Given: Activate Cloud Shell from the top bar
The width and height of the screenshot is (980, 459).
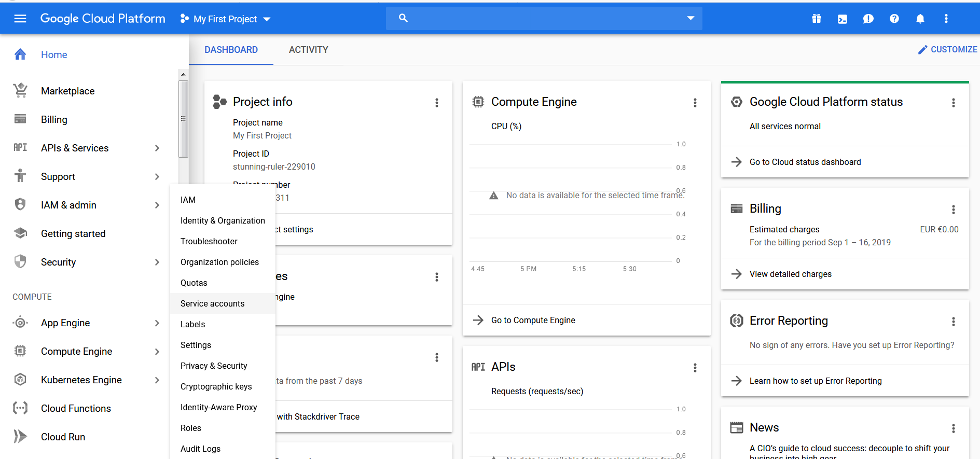Looking at the screenshot, I should (x=842, y=19).
